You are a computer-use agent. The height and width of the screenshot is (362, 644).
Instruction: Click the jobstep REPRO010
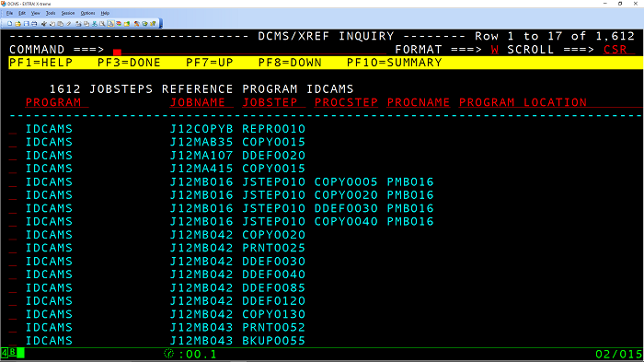pos(273,129)
